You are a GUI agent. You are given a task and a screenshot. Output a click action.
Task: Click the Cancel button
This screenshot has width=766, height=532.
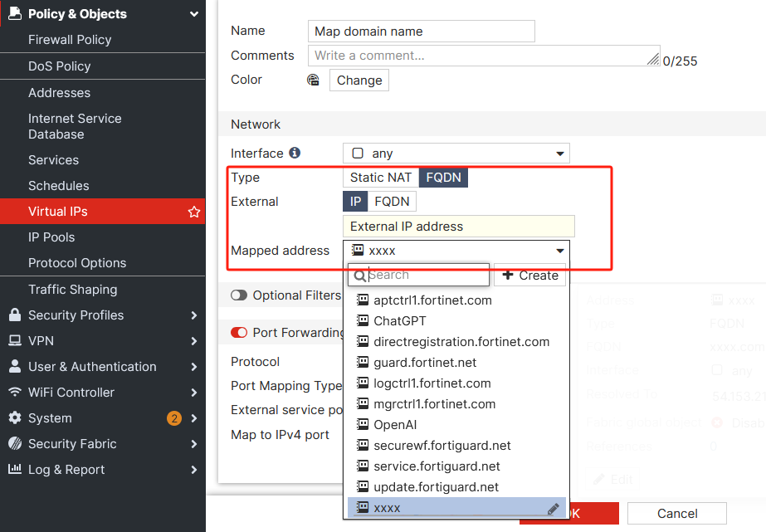[x=677, y=514]
